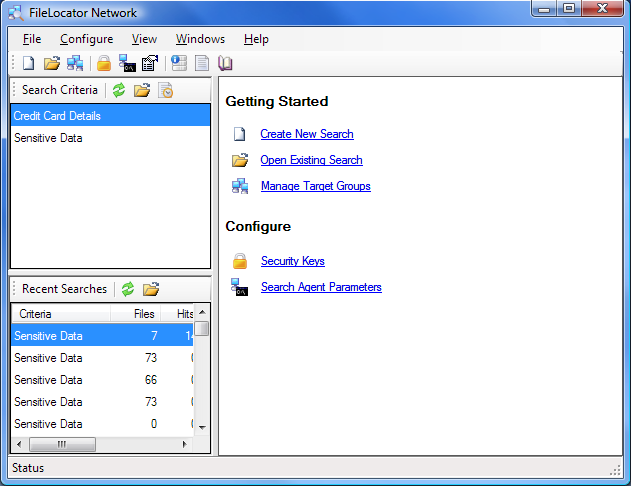Image resolution: width=631 pixels, height=487 pixels.
Task: Select the Sensitive Data row with 0 files
Action: [x=103, y=424]
